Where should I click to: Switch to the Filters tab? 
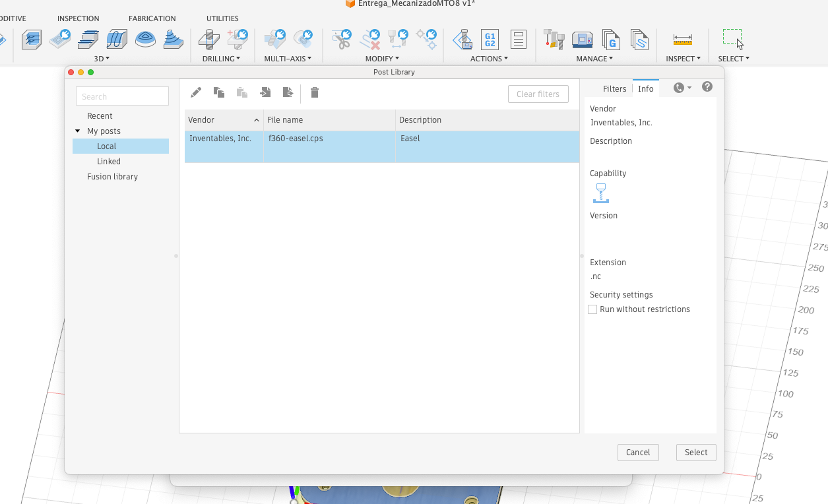(615, 88)
